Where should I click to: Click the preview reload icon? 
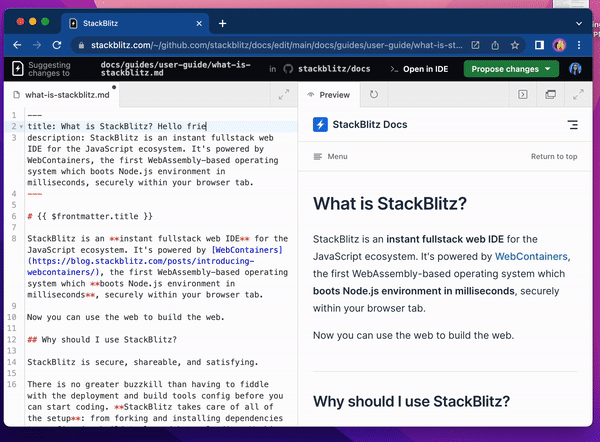(374, 95)
